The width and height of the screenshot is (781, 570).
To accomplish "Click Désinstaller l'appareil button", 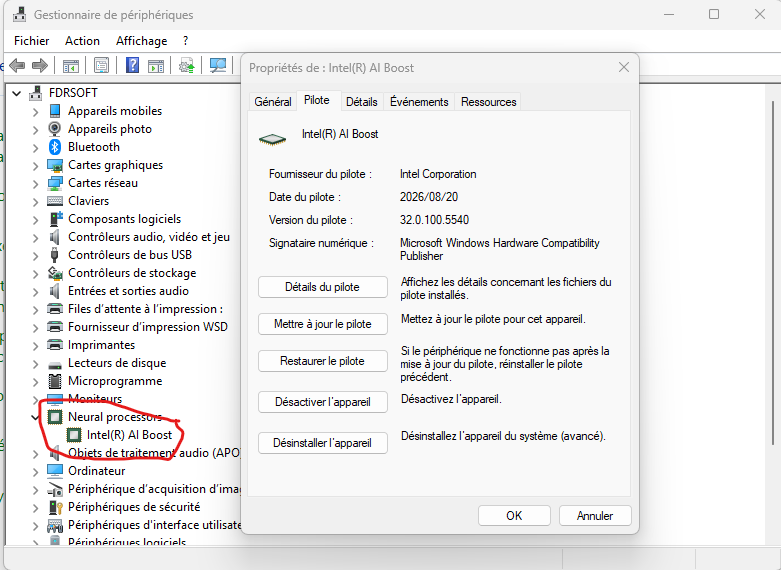I will (323, 442).
